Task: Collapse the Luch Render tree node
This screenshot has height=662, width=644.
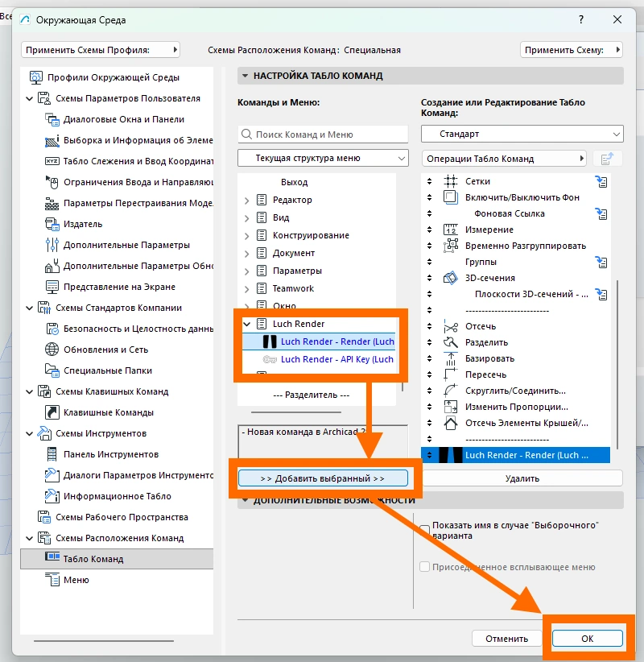Action: tap(247, 324)
